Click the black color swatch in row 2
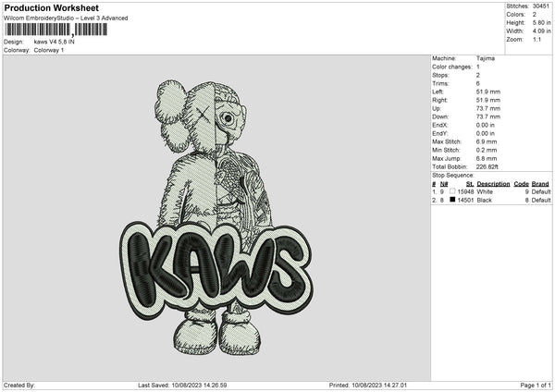 pos(452,200)
